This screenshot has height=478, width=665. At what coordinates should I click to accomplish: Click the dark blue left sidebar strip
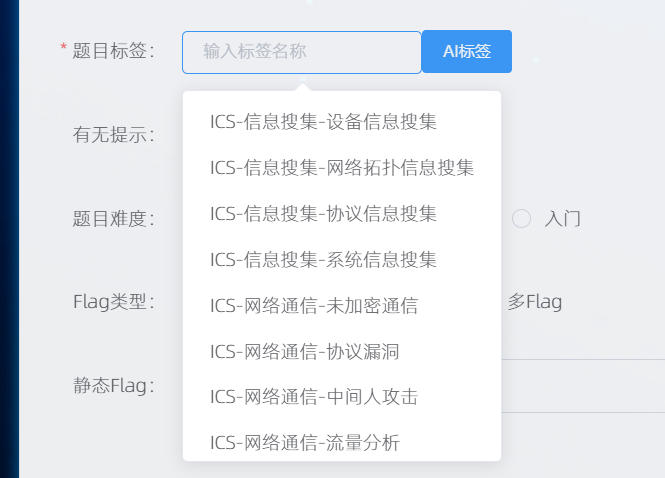coord(8,239)
